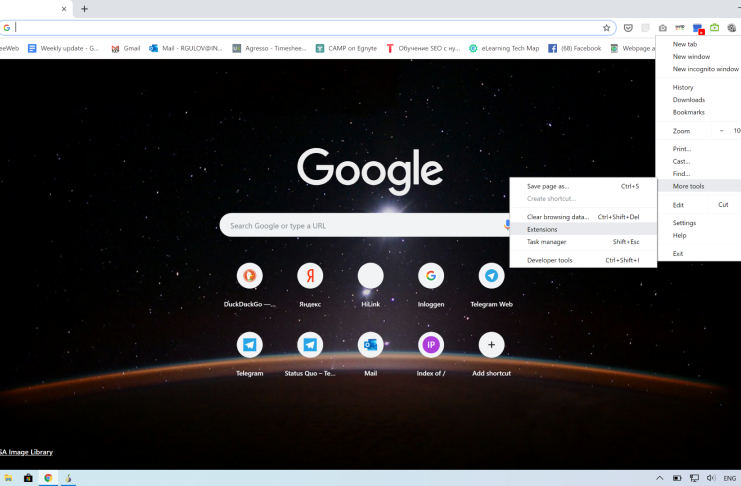Click Cut in the Edit row
This screenshot has width=741, height=486.
(x=724, y=205)
